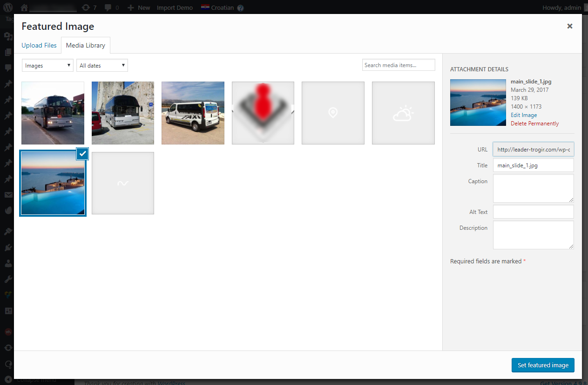Open the Images media type dropdown
Screen dimensions: 588x385
click(47, 66)
